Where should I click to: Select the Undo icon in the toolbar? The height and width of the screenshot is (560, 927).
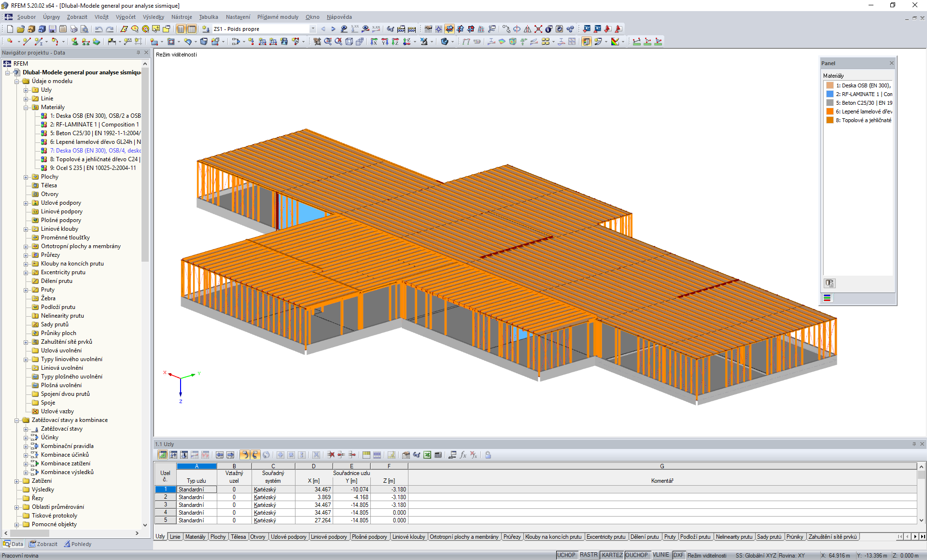[x=98, y=29]
